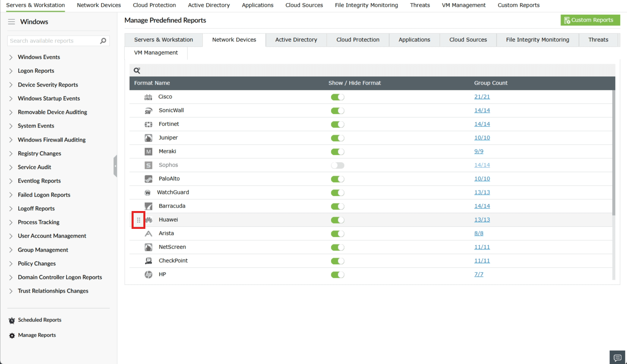Click the Custom Reports button
Viewport: 627px width, 364px height.
coord(590,20)
